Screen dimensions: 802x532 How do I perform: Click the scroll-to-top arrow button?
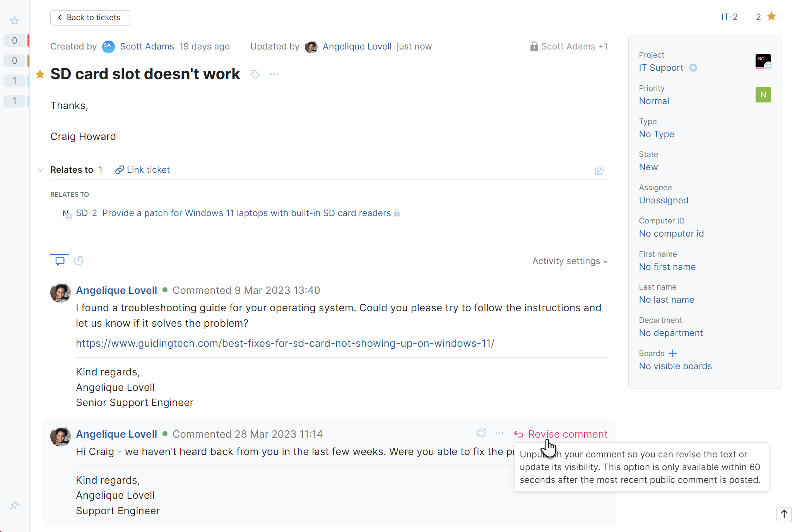784,514
